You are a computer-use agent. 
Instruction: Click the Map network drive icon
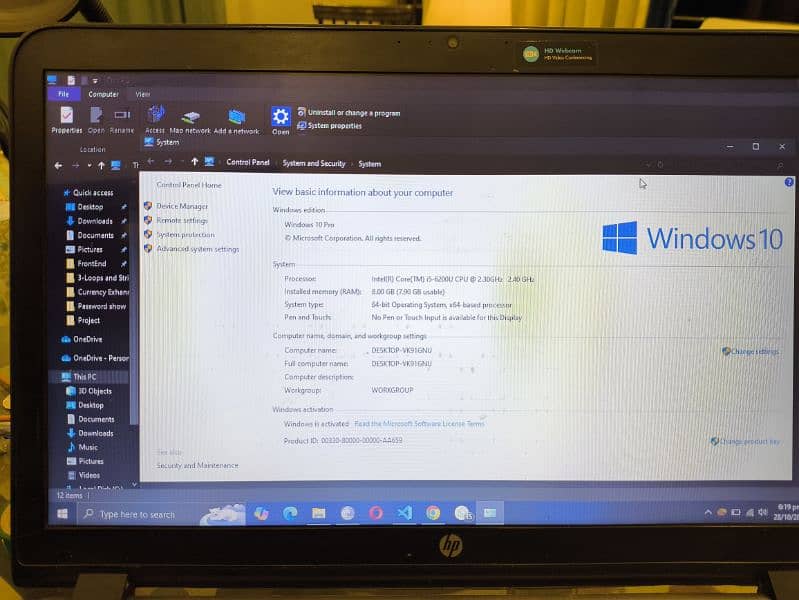pos(190,119)
